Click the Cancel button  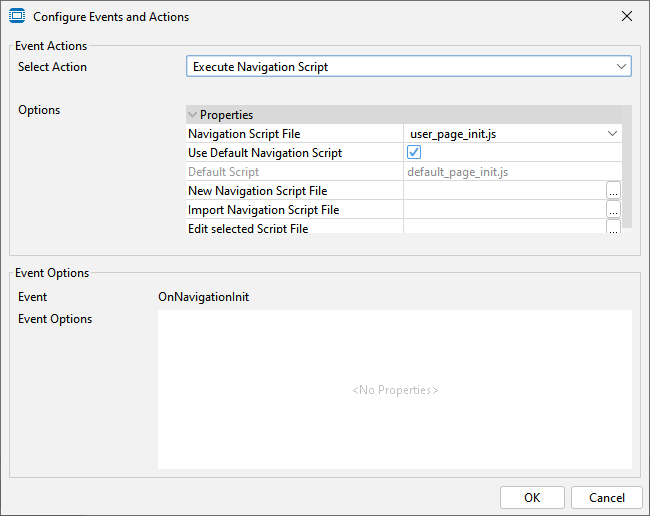[606, 498]
